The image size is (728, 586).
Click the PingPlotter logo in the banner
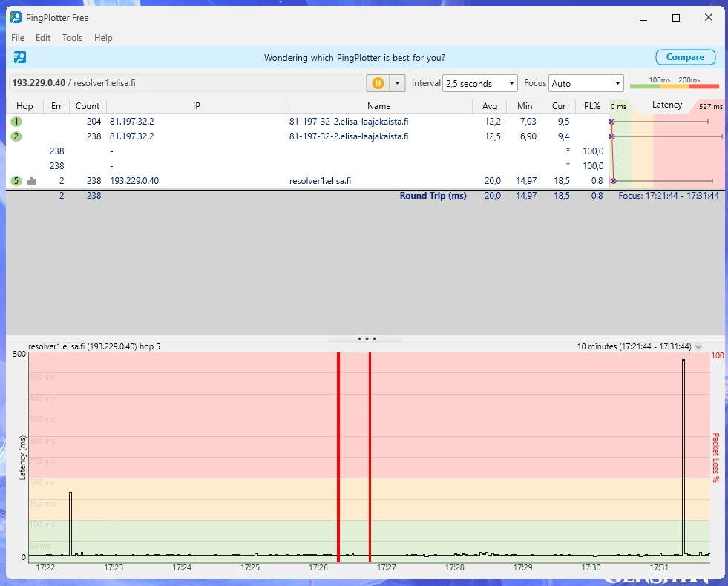[x=20, y=57]
